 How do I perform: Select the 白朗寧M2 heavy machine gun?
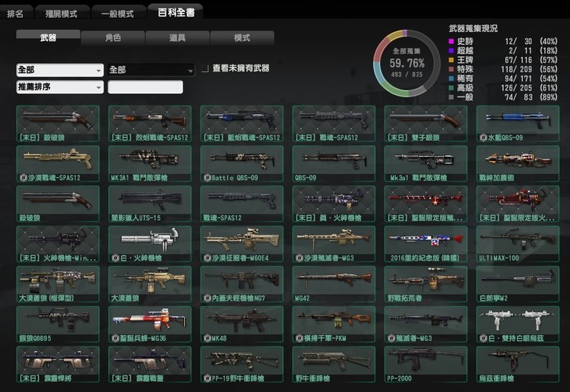tap(518, 284)
